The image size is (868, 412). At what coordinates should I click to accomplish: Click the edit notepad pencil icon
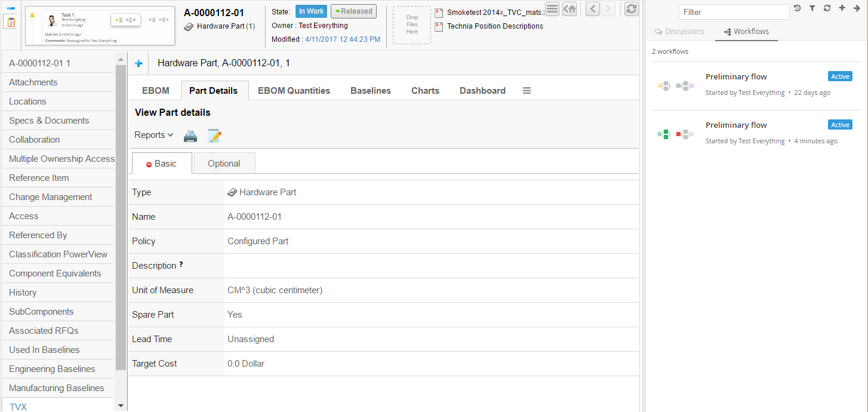click(214, 136)
